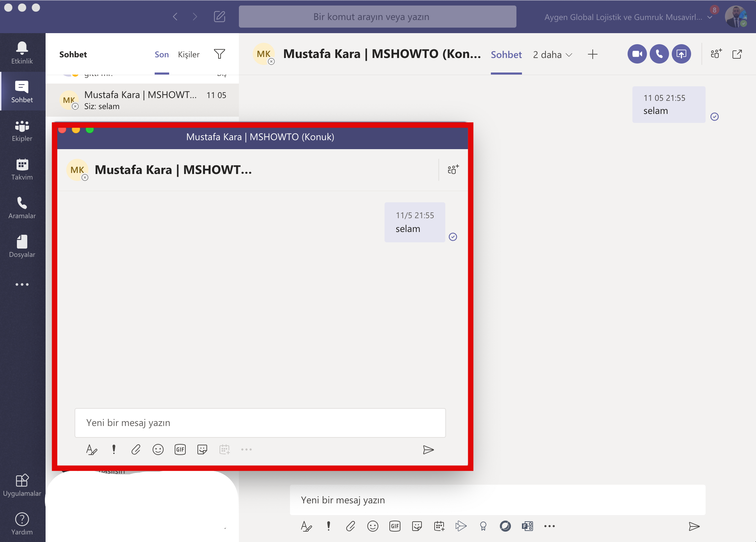Click the pop-out message input field

[x=260, y=423]
